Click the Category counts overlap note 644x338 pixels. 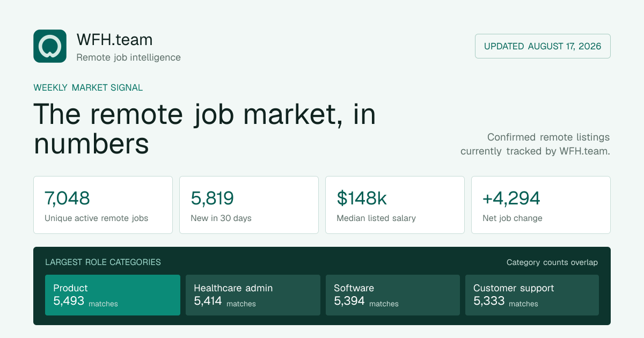(x=552, y=262)
